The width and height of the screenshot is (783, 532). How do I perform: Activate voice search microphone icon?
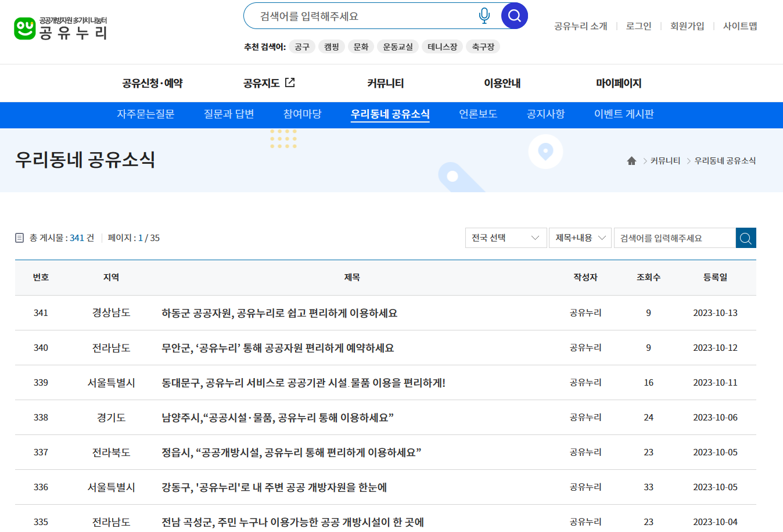click(484, 16)
